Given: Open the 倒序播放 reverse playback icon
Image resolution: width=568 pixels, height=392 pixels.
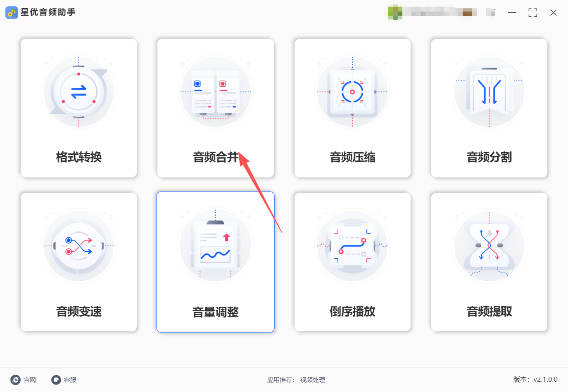Looking at the screenshot, I should point(352,246).
